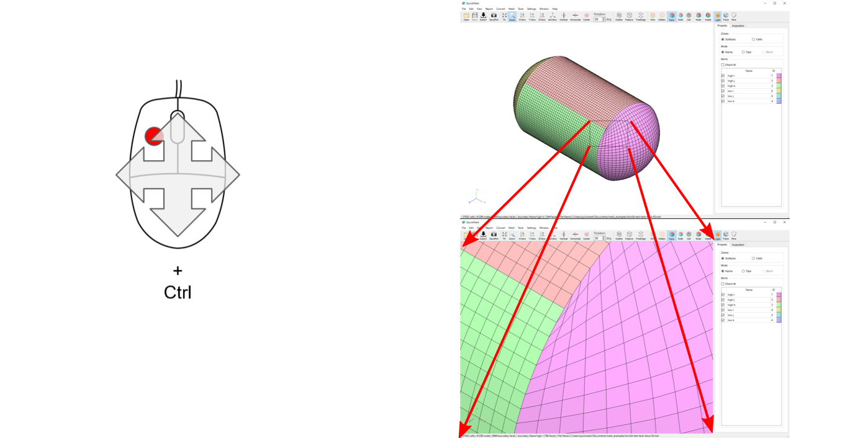Click Open icon in upper QuickMesh window
This screenshot has width=868, height=438.
466,16
